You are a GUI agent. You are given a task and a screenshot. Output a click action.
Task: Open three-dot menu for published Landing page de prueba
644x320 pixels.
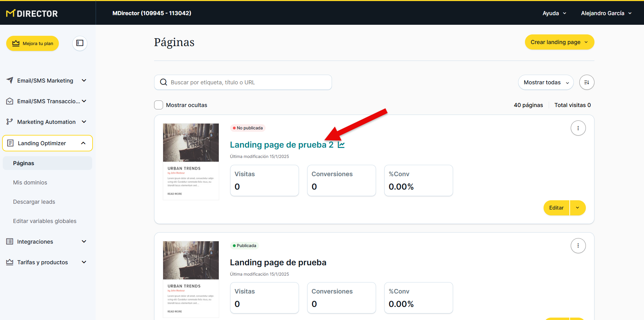(578, 246)
